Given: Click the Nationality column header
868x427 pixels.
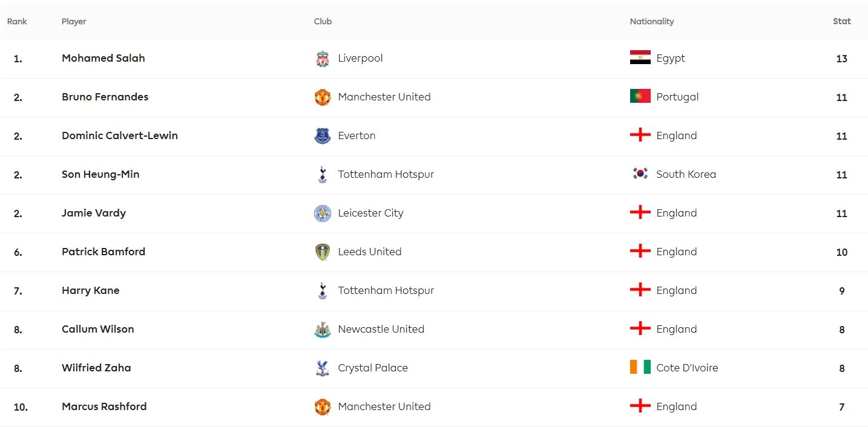Looking at the screenshot, I should [652, 21].
